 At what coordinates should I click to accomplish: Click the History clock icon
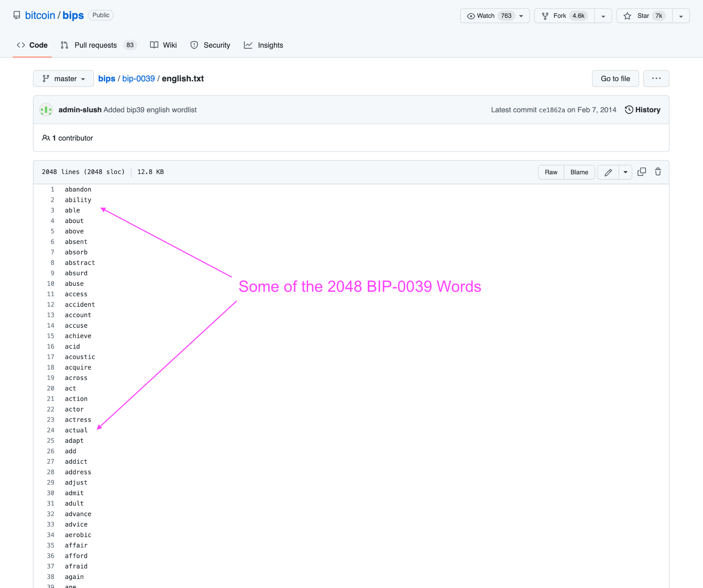[629, 109]
